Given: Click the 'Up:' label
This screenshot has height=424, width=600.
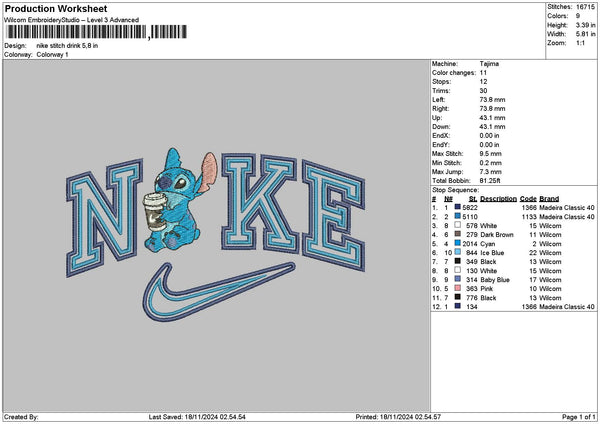Looking at the screenshot, I should [x=437, y=117].
